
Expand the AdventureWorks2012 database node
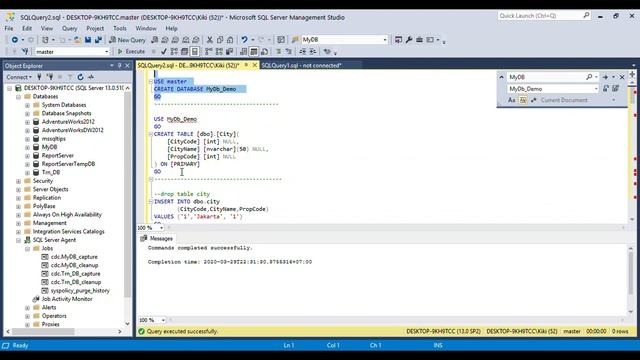click(27, 122)
